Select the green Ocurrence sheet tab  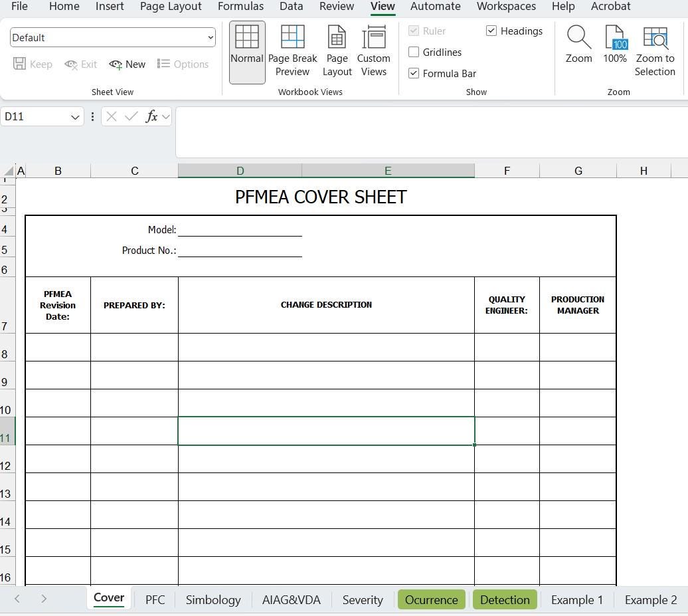[431, 600]
